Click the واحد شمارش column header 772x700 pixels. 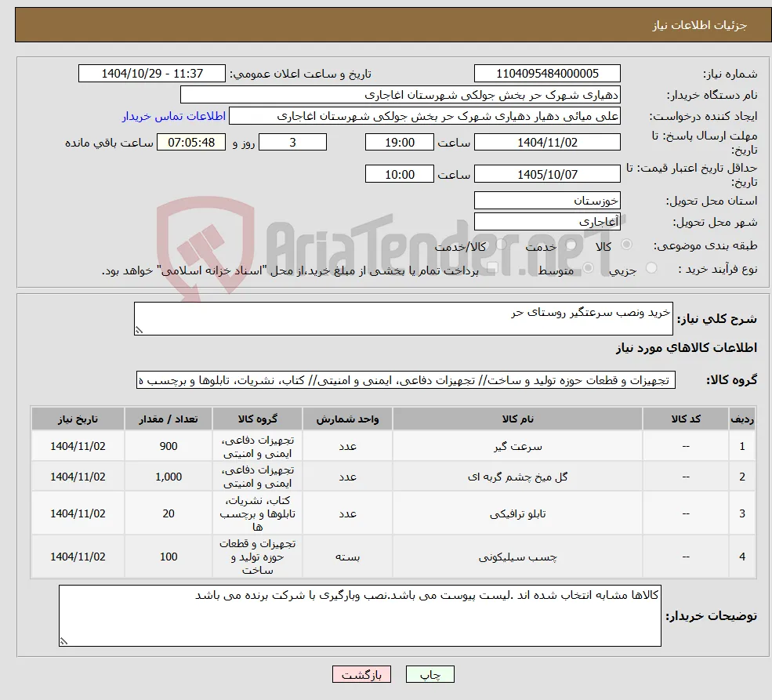(x=348, y=419)
